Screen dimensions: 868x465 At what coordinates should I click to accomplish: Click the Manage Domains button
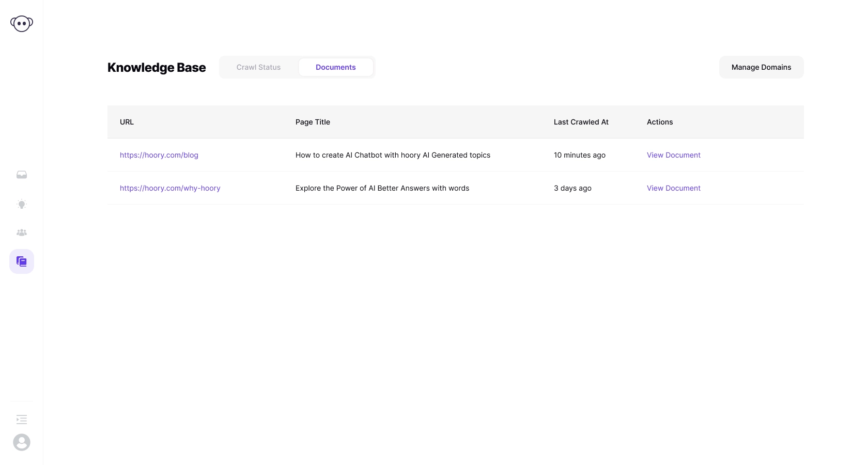coord(762,67)
